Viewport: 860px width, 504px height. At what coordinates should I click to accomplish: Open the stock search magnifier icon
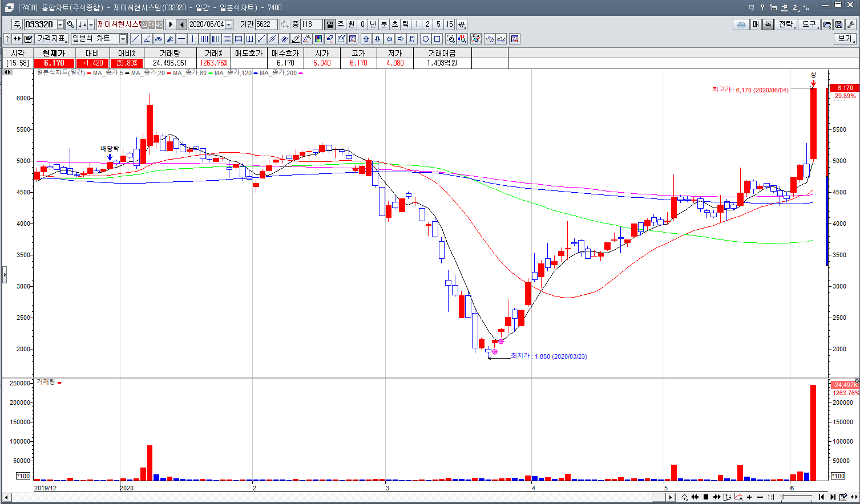click(70, 25)
